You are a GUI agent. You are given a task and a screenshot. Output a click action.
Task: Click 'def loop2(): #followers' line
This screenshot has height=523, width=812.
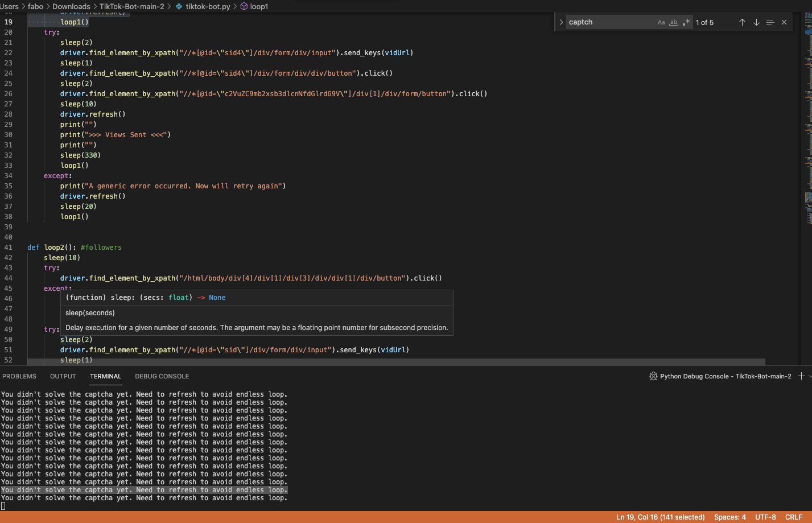[75, 248]
